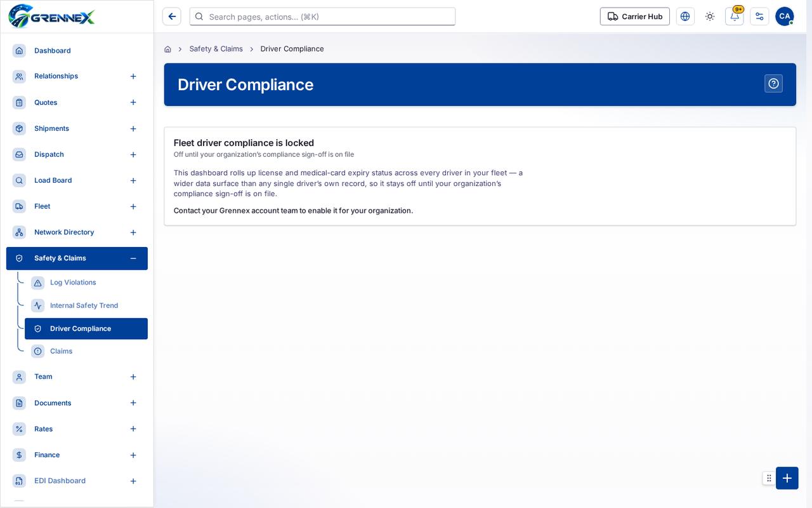This screenshot has width=812, height=508.
Task: Open the language globe icon
Action: point(685,17)
